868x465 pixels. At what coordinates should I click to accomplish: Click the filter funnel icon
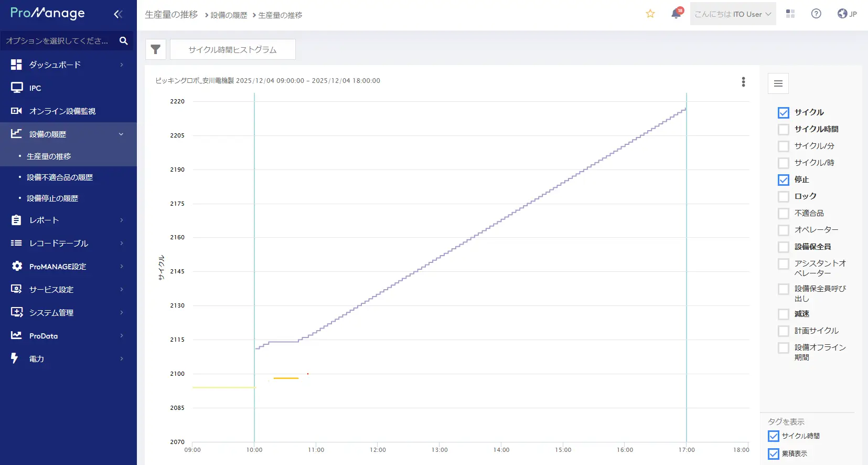coord(155,49)
